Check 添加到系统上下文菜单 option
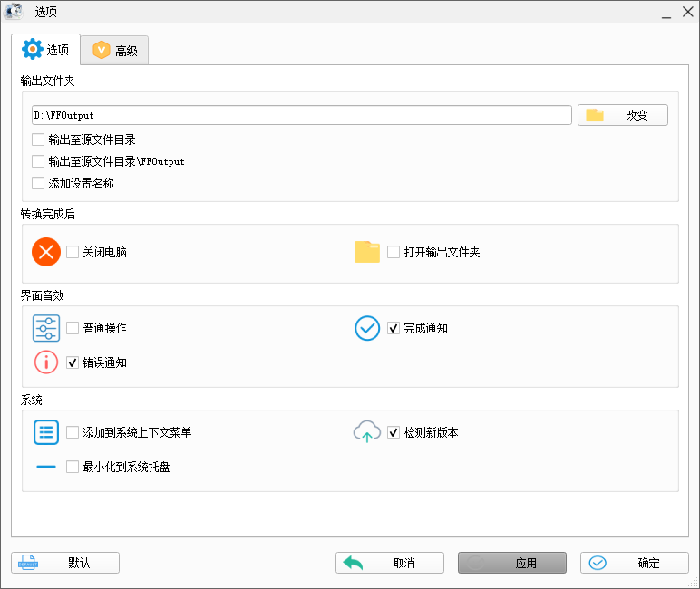 [x=73, y=432]
